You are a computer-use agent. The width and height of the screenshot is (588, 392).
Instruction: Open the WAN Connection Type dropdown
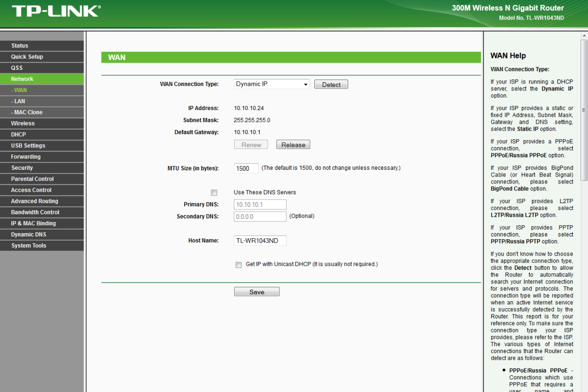(x=271, y=84)
